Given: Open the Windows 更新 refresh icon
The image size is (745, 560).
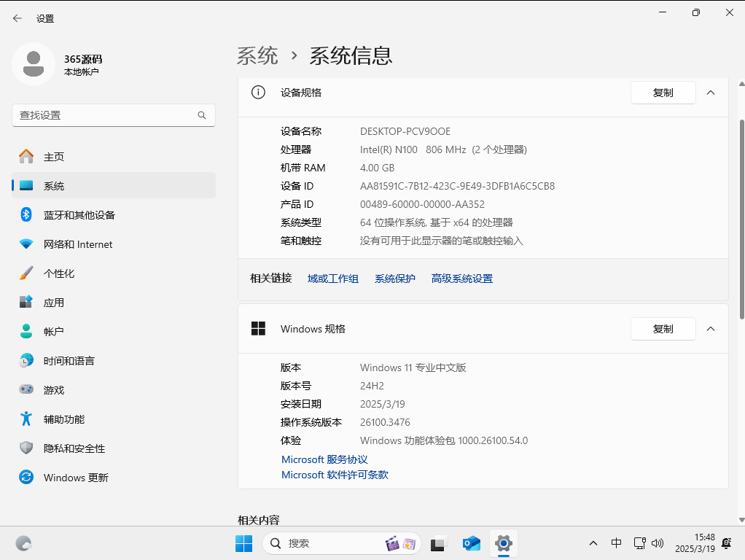Looking at the screenshot, I should (x=26, y=477).
